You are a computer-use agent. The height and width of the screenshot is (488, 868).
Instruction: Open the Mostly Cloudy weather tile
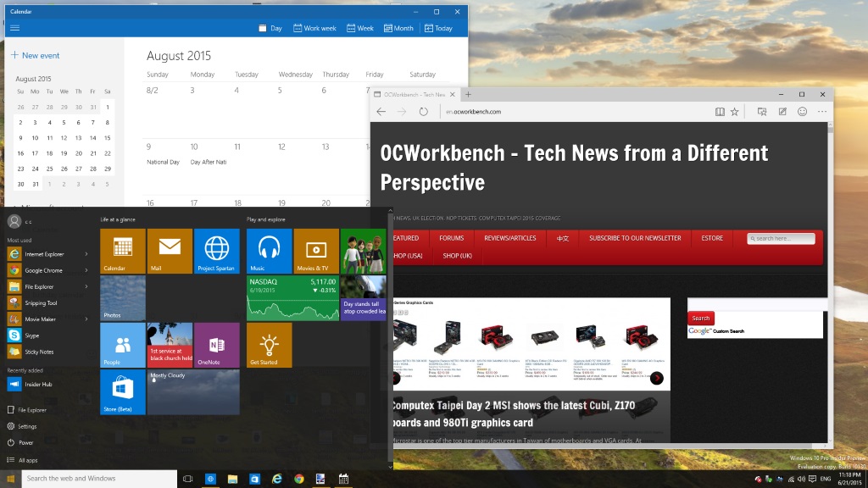(x=193, y=392)
